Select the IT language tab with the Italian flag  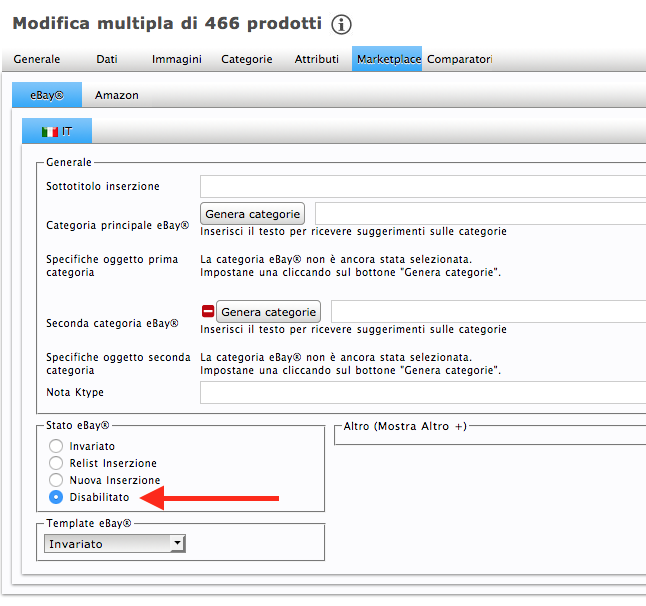[57, 131]
